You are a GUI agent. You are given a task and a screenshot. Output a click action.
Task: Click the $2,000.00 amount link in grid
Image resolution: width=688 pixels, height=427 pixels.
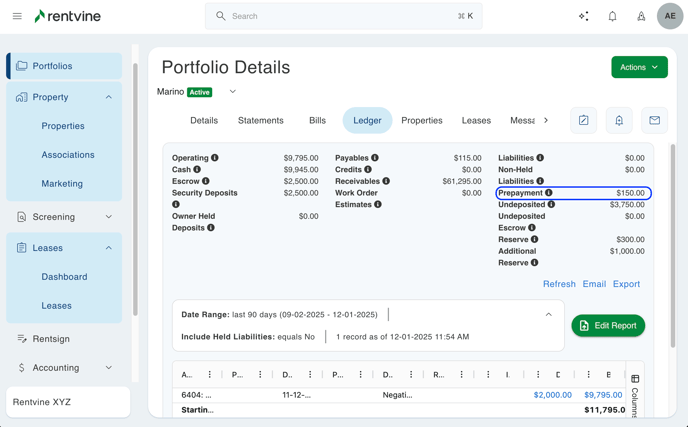[x=552, y=395]
